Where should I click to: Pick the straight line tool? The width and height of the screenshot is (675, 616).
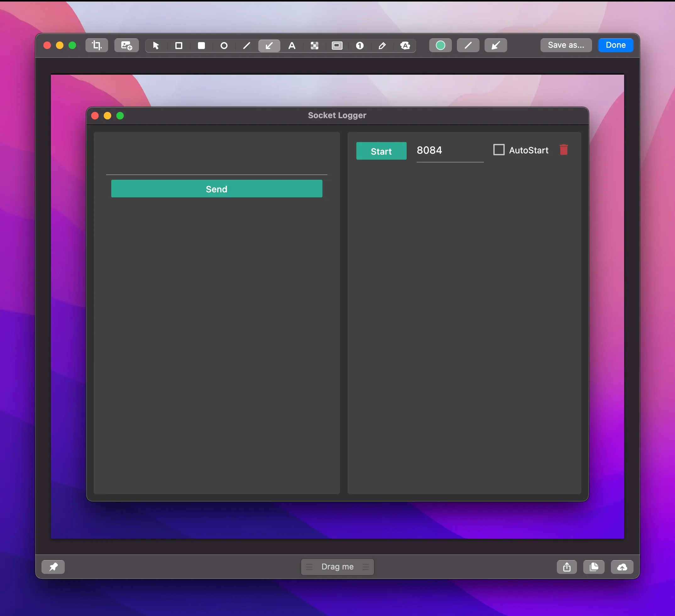(247, 46)
